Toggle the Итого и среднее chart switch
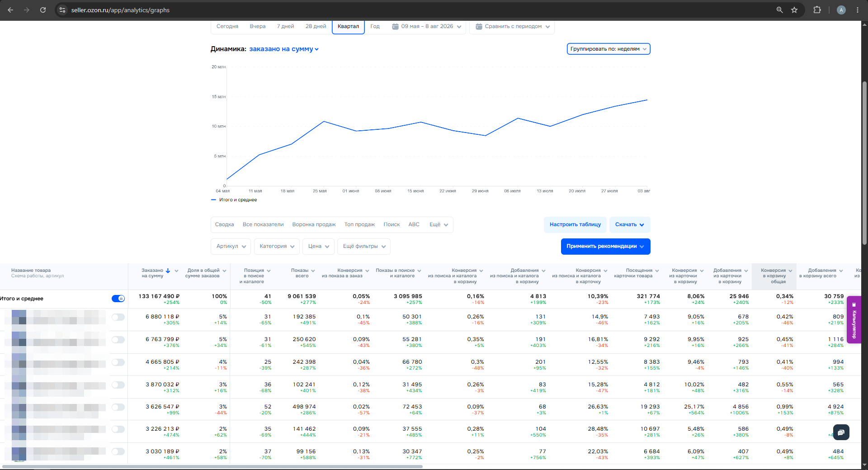The width and height of the screenshot is (868, 470). tap(118, 299)
